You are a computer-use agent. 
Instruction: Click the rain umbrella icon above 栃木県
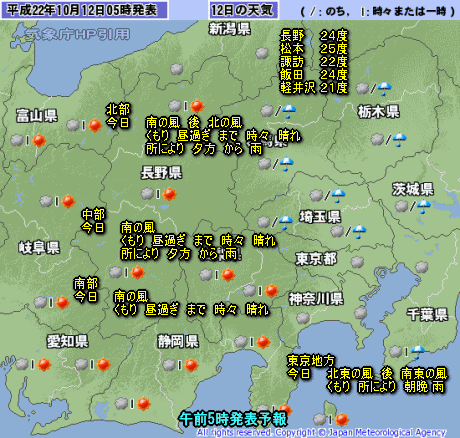(x=384, y=88)
